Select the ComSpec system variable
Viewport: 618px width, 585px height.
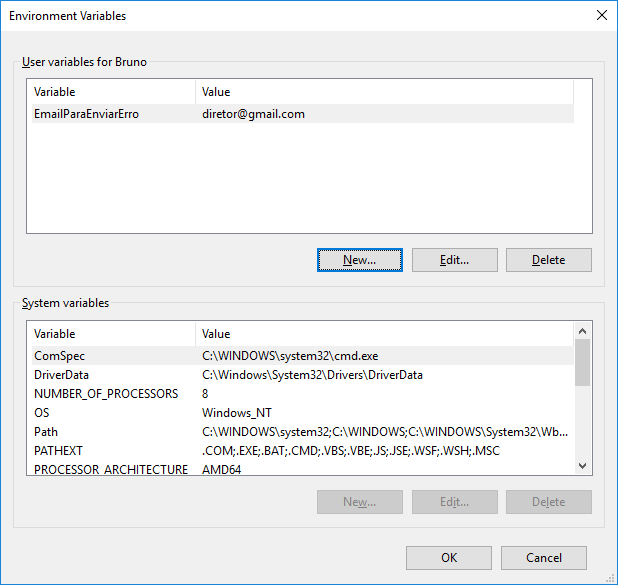point(303,356)
